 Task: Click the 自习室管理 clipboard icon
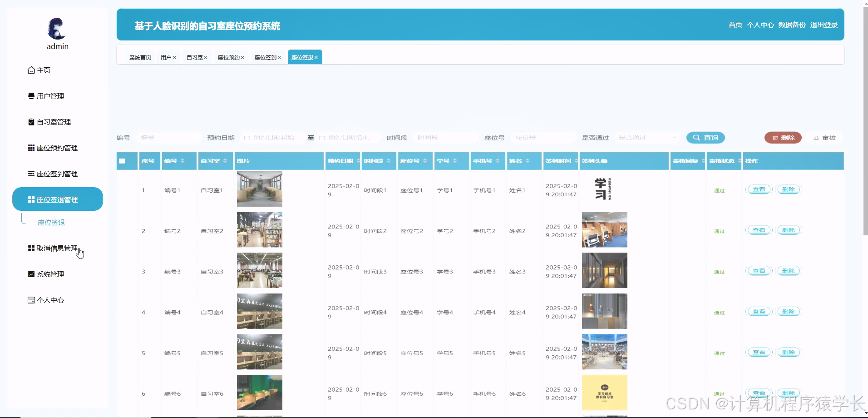[x=31, y=122]
